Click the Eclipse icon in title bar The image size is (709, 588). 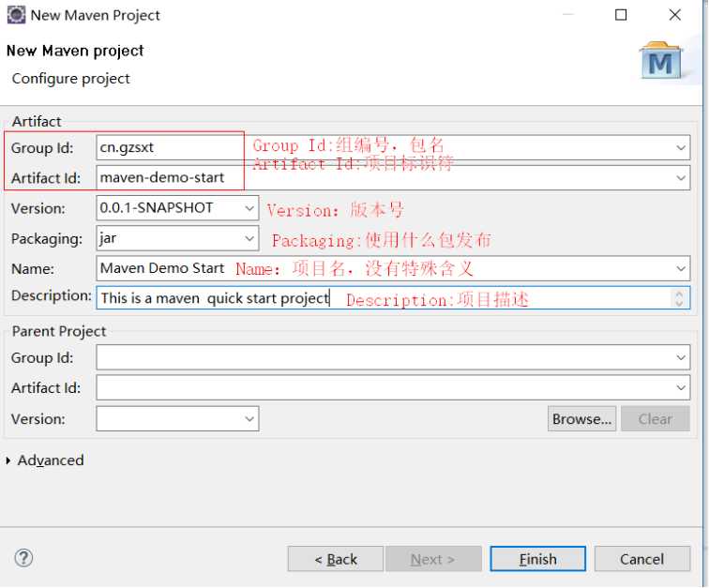point(16,15)
